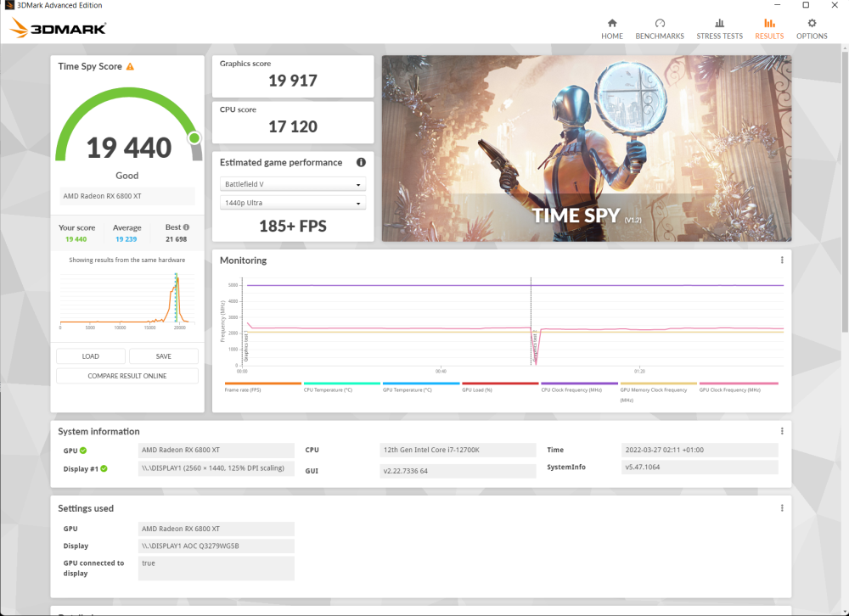This screenshot has height=616, width=849.
Task: Click the 3DMark app icon in title bar
Action: [x=9, y=5]
